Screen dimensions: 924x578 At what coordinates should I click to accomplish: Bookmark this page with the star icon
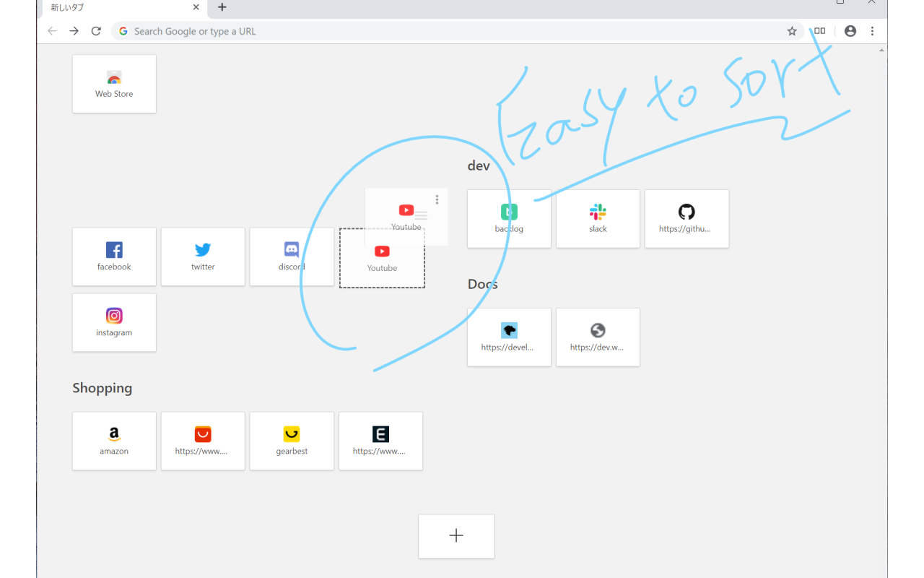[792, 31]
